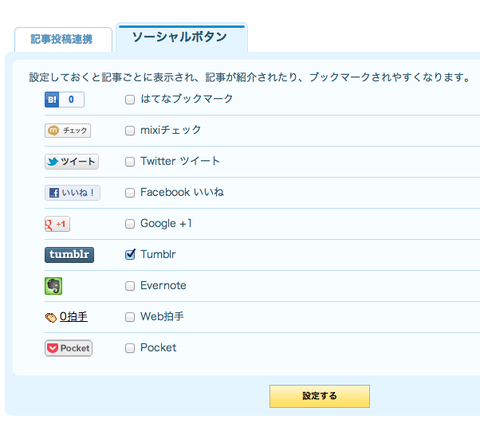Click the tumblr logo badge
Viewport: 480px width, 431px height.
click(x=69, y=255)
